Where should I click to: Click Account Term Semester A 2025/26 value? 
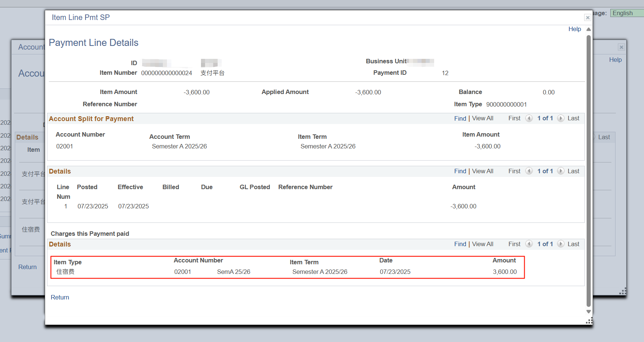pyautogui.click(x=179, y=146)
